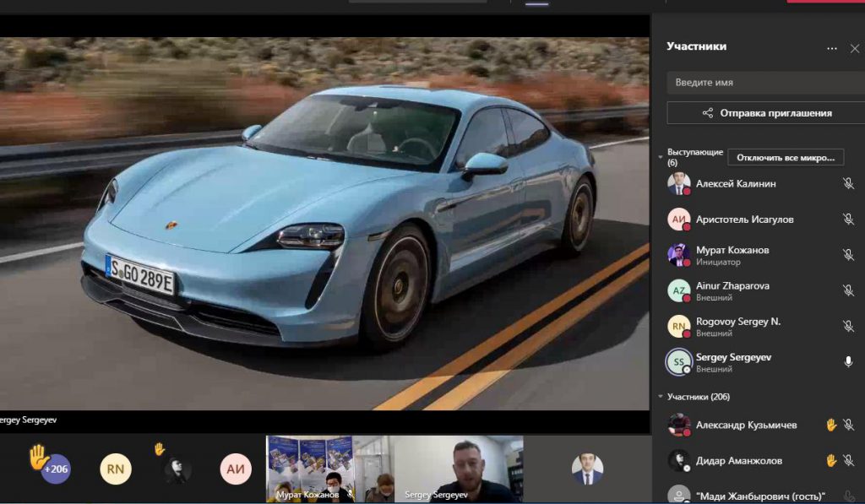The image size is (865, 504).
Task: Focus the Введите имя search field
Action: tap(765, 82)
